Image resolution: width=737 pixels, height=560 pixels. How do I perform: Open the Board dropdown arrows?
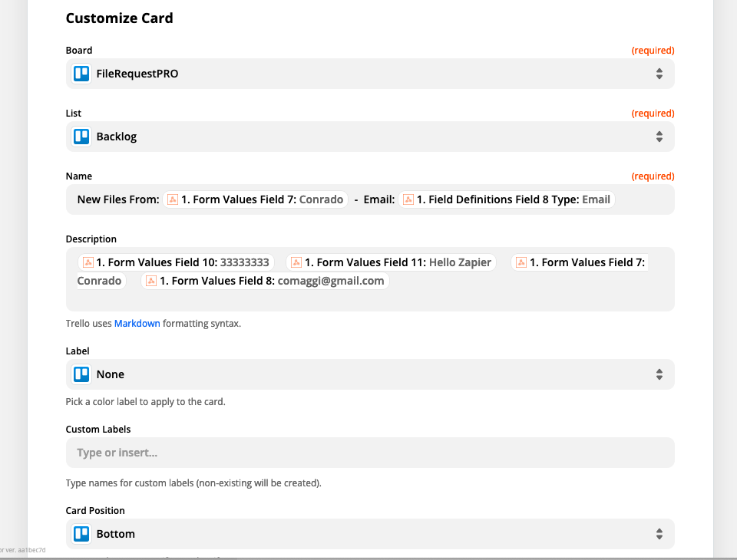pos(659,74)
